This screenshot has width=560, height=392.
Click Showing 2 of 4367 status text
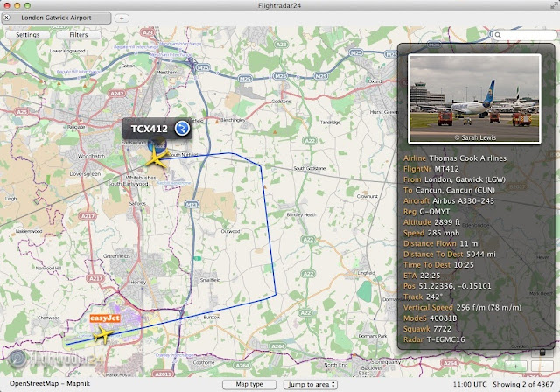pyautogui.click(x=523, y=384)
